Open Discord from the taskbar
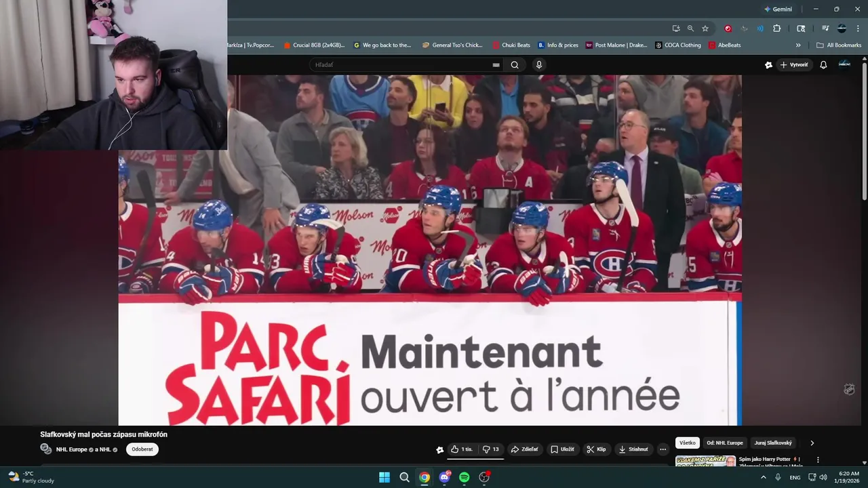 tap(444, 477)
